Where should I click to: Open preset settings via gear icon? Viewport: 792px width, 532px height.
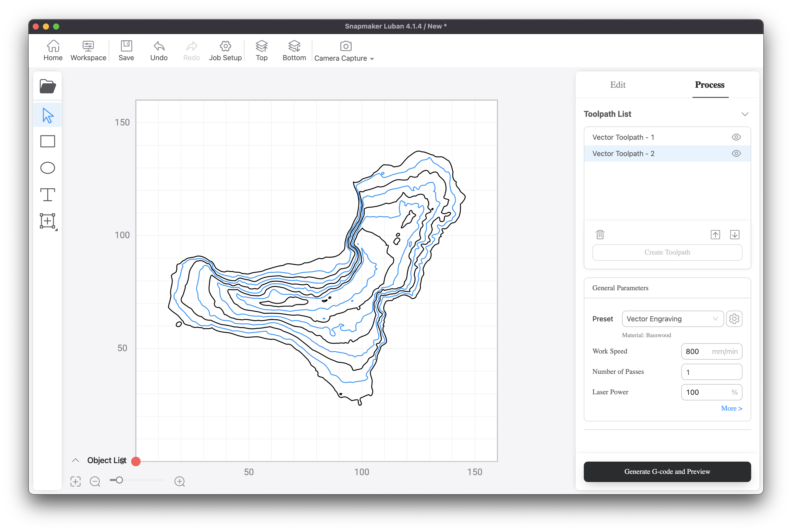(x=734, y=319)
